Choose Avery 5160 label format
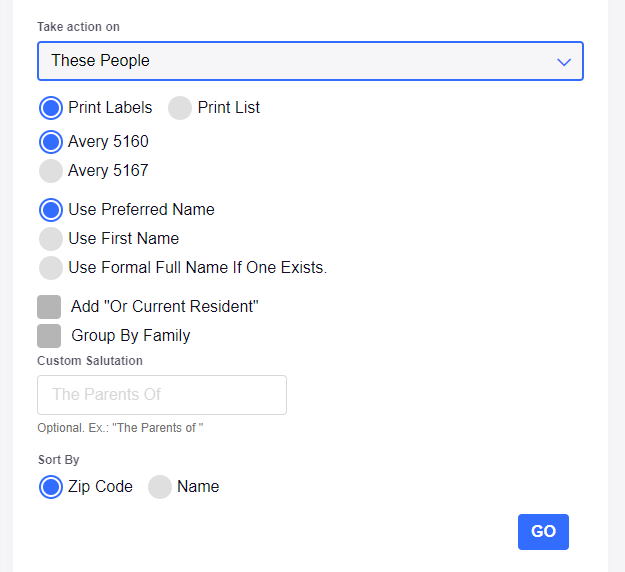 point(51,142)
